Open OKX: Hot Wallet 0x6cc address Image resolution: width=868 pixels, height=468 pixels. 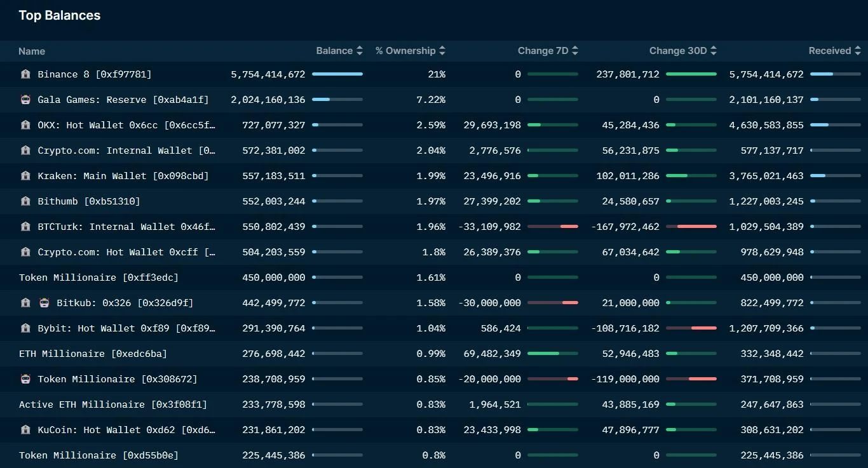click(x=126, y=125)
